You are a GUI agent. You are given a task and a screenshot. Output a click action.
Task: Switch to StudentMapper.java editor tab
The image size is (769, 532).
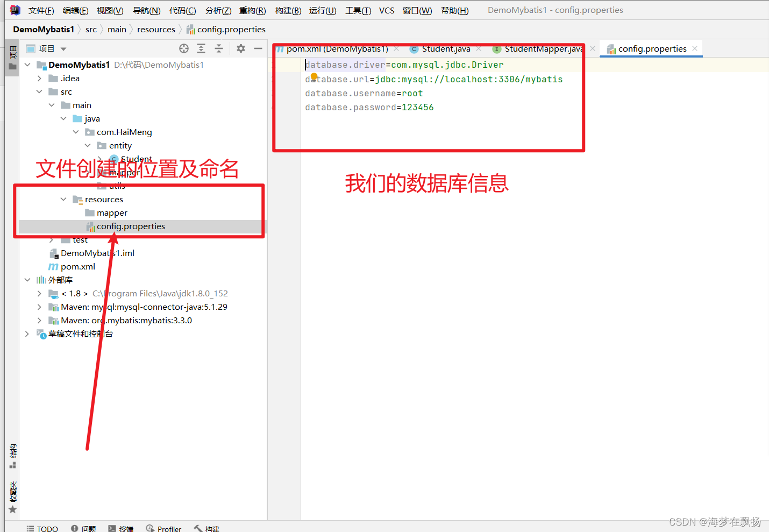(x=538, y=48)
